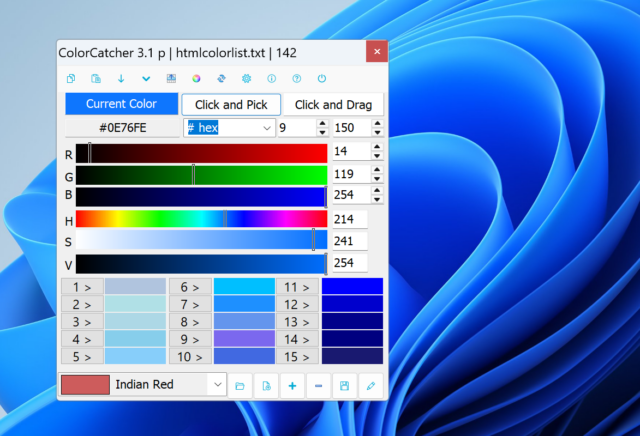Select the color swatch next to '3 >'

(x=136, y=322)
